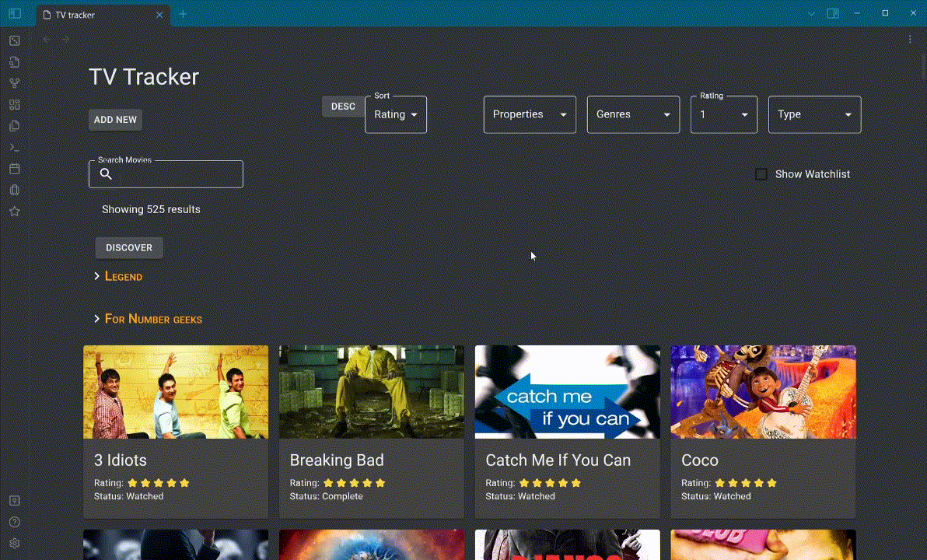Viewport: 927px width, 560px height.
Task: Click the ADD NEW button
Action: [115, 120]
